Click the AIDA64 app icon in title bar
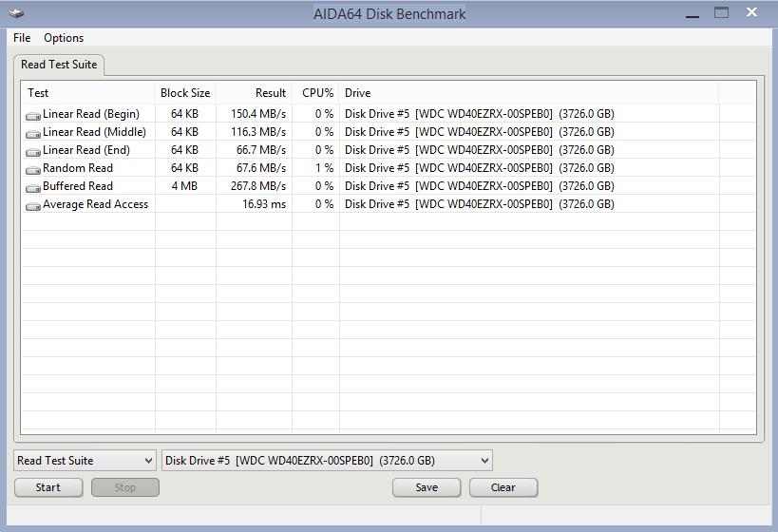The width and height of the screenshot is (778, 532). point(16,13)
